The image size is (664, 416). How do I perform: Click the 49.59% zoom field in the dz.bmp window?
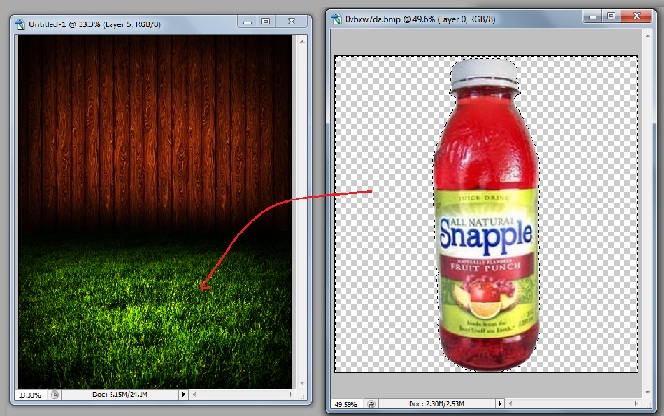click(346, 404)
